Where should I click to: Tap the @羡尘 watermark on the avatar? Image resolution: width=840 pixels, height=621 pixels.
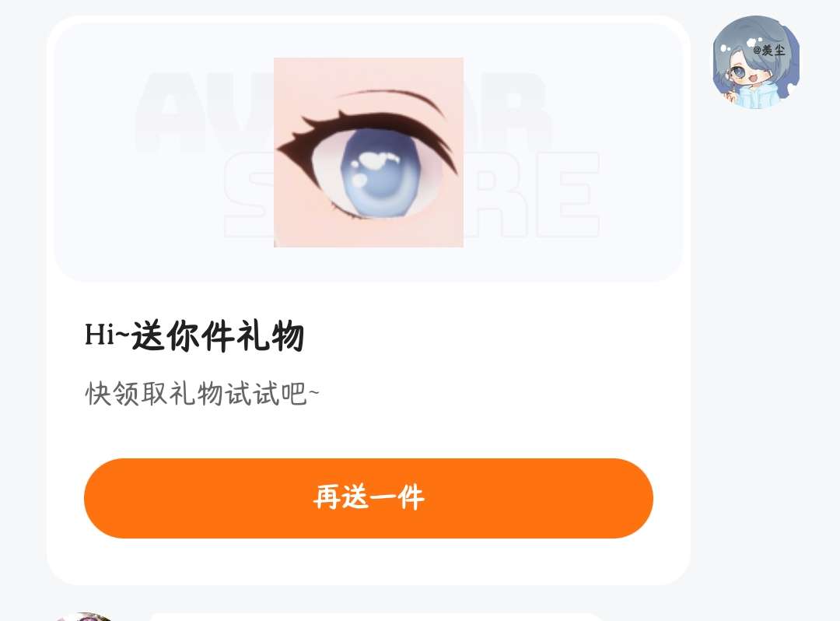[x=769, y=51]
